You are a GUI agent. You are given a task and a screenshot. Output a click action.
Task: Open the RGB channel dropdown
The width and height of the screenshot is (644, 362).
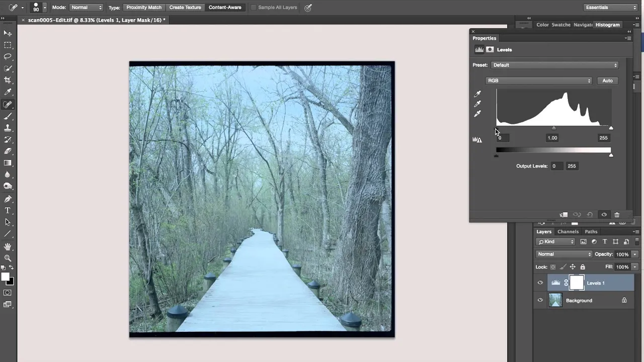pos(539,80)
